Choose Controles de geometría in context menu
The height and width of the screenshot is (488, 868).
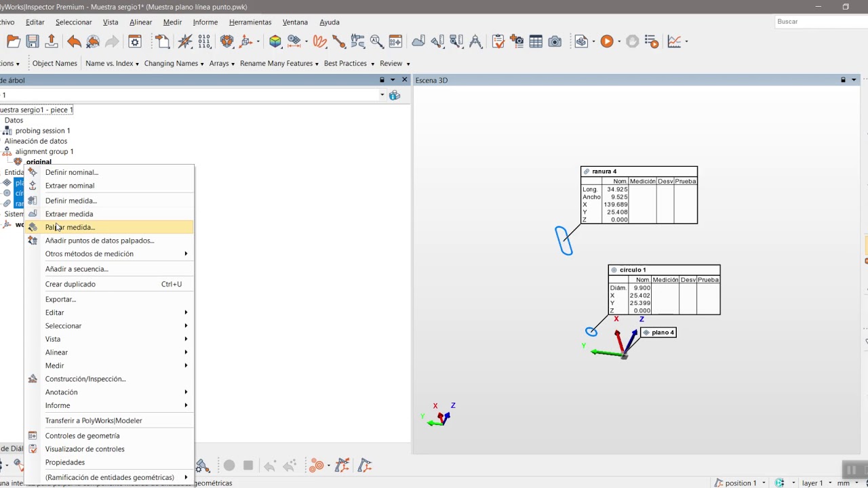pyautogui.click(x=109, y=436)
